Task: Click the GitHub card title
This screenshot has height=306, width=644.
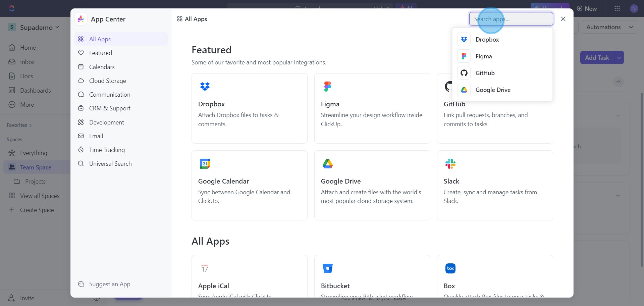Action: [x=454, y=104]
